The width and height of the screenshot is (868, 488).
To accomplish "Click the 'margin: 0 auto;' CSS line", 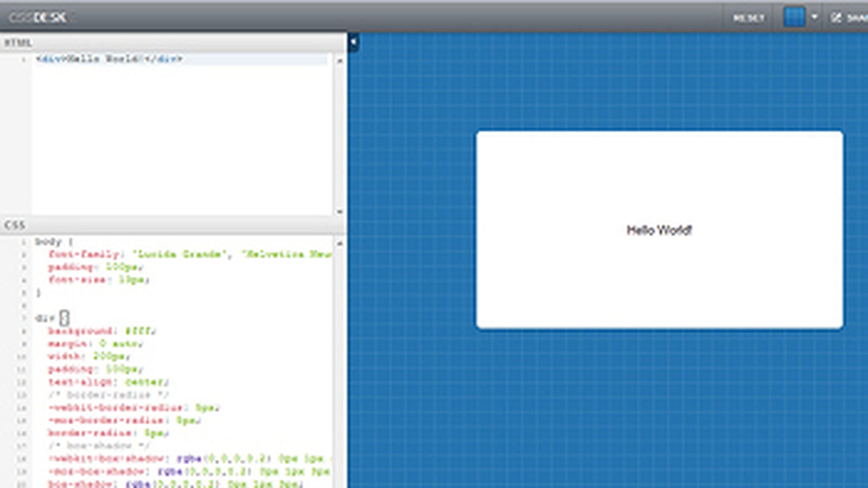I will 95,344.
